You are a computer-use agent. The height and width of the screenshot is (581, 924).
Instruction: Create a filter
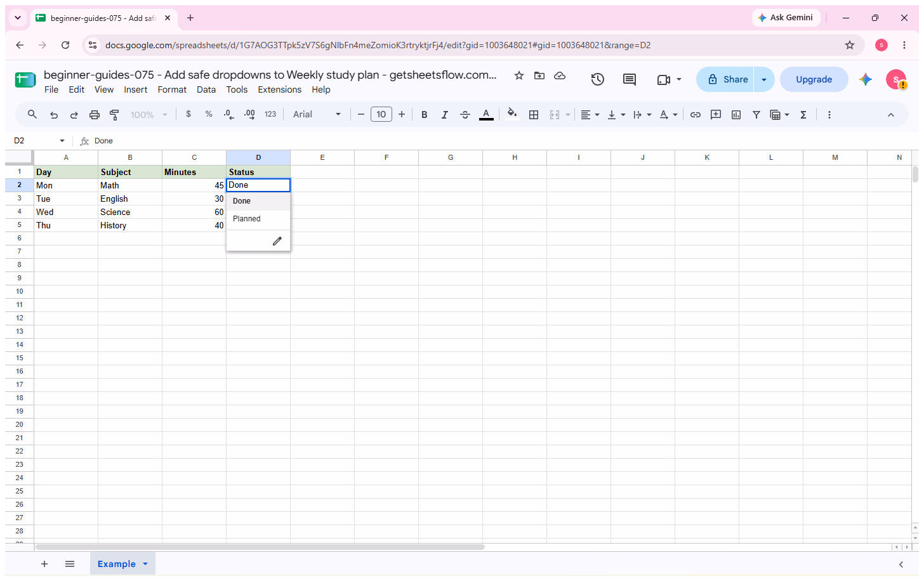(x=756, y=115)
